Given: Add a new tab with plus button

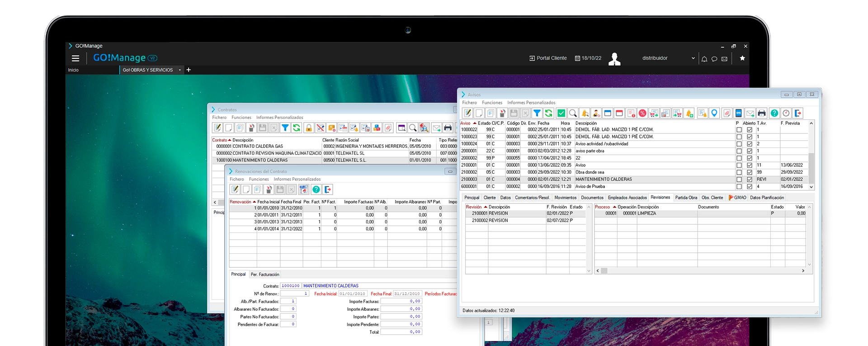Looking at the screenshot, I should pos(189,70).
